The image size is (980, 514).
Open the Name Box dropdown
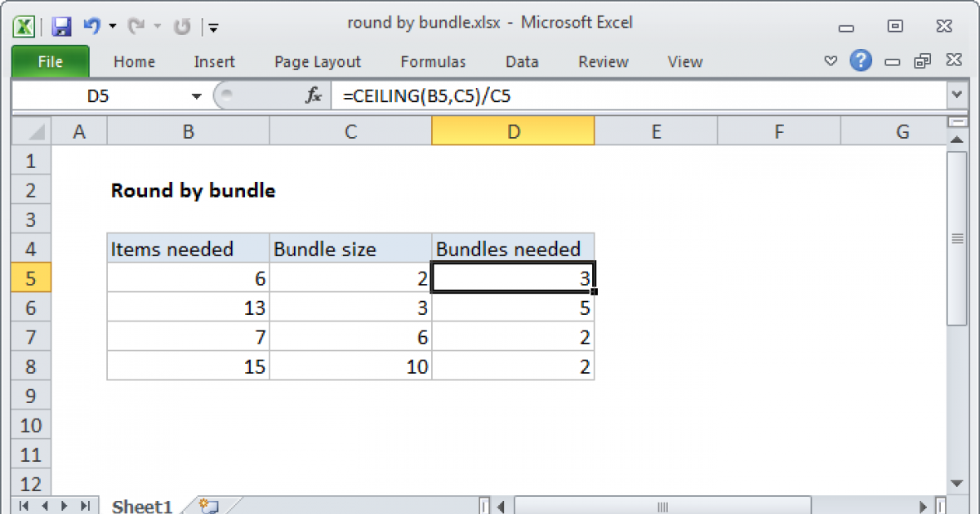196,95
